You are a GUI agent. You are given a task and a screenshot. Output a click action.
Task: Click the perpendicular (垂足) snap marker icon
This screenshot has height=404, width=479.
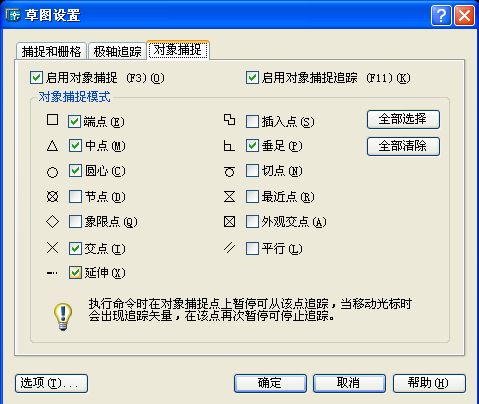[x=229, y=146]
